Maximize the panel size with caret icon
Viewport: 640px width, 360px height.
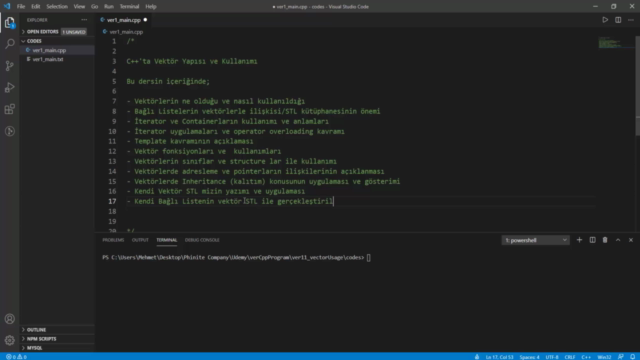[x=618, y=240]
